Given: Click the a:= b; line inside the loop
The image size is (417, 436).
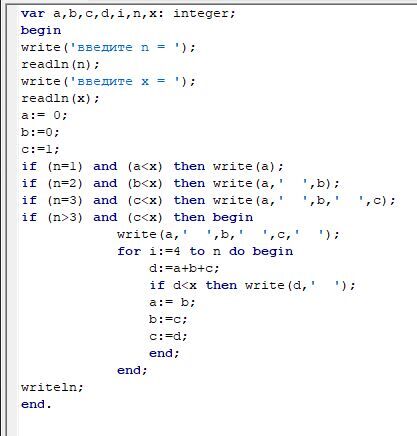Looking at the screenshot, I should click(x=172, y=302).
